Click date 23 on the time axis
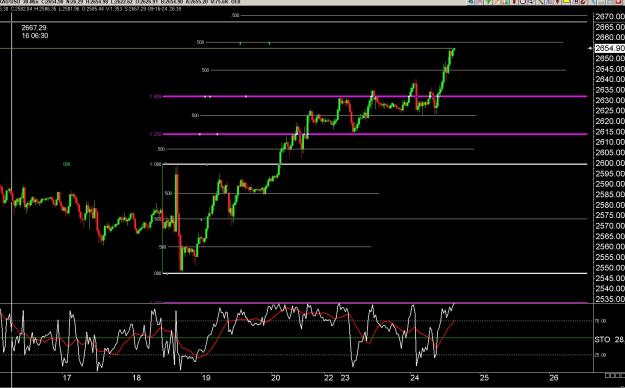Image resolution: width=625 pixels, height=388 pixels. click(x=345, y=378)
